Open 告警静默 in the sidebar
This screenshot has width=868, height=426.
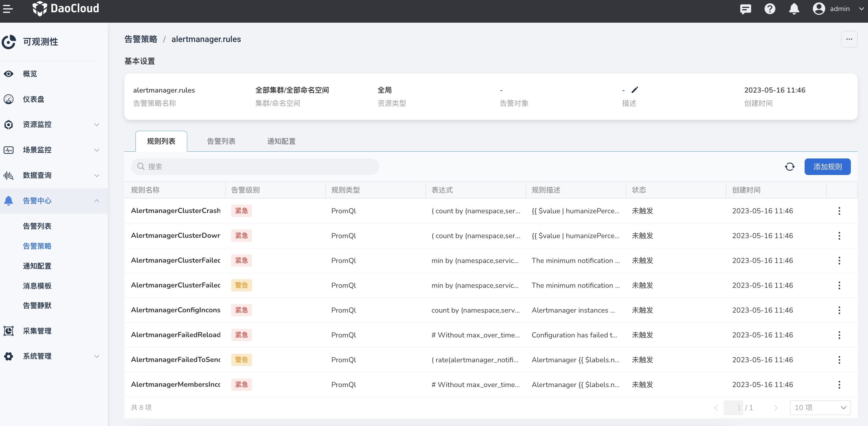(37, 305)
